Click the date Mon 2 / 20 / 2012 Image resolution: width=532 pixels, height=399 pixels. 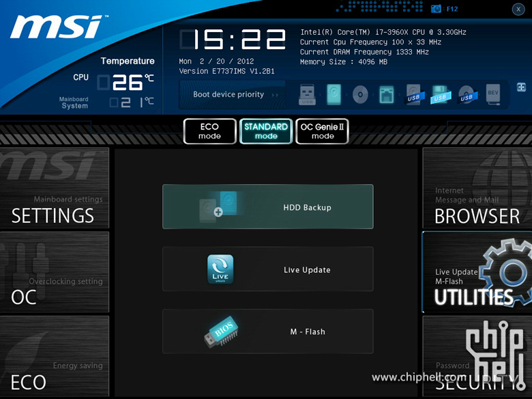[x=216, y=61]
